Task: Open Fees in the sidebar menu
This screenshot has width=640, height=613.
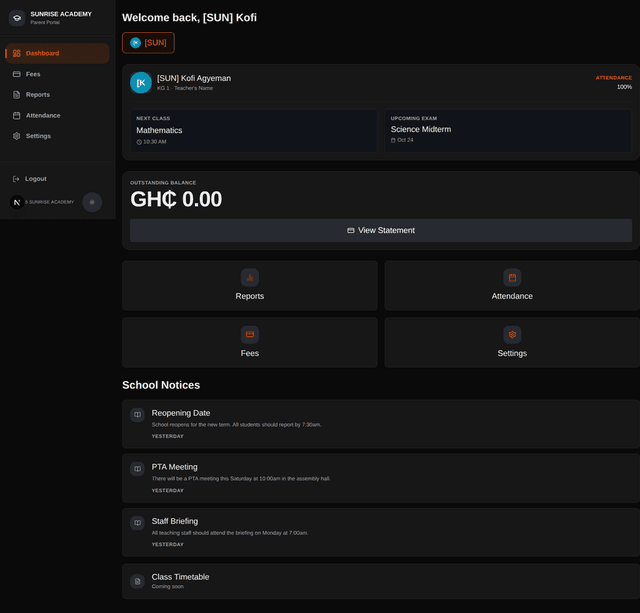Action: pos(57,74)
